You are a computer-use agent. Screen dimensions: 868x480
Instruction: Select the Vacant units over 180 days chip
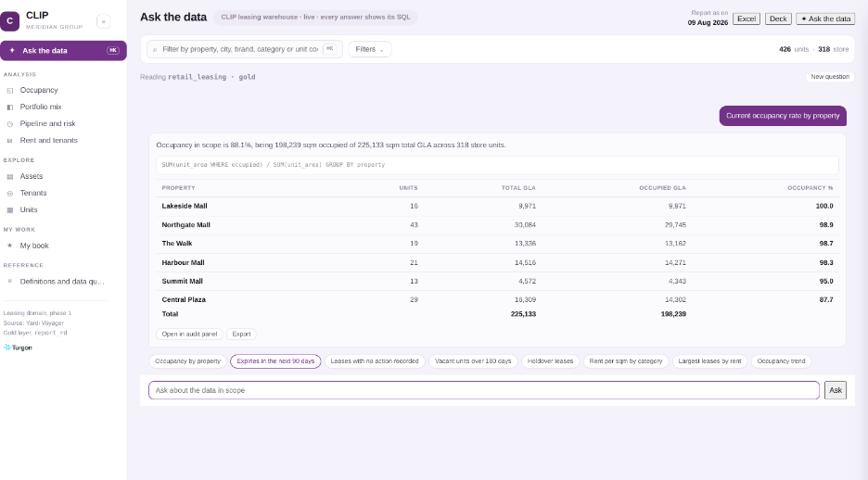point(473,361)
